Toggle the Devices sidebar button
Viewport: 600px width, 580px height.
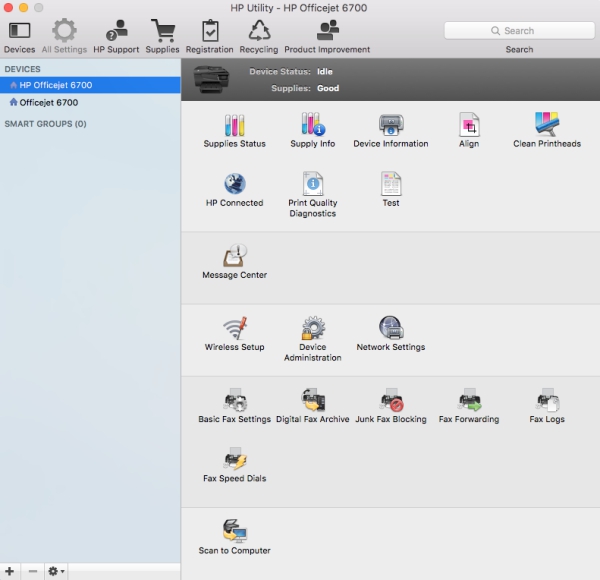click(20, 37)
